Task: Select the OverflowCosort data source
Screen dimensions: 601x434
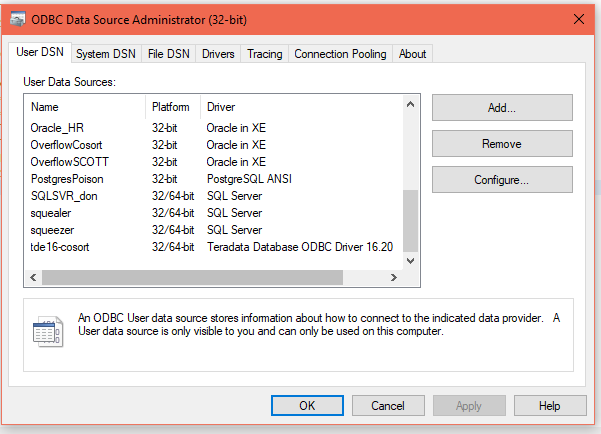Action: pyautogui.click(x=66, y=145)
